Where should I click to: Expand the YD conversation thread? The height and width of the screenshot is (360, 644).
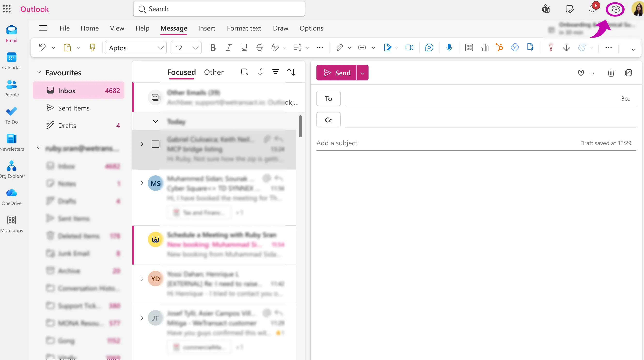[142, 279]
